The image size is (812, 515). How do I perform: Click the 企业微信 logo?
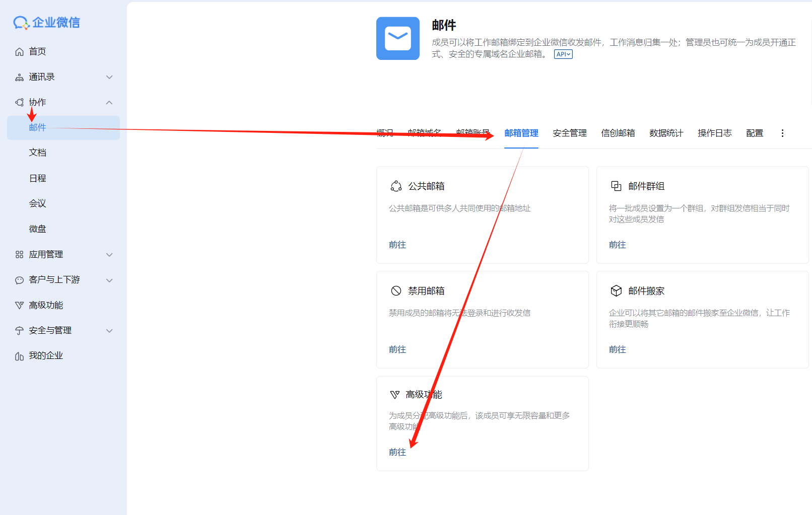(x=46, y=22)
